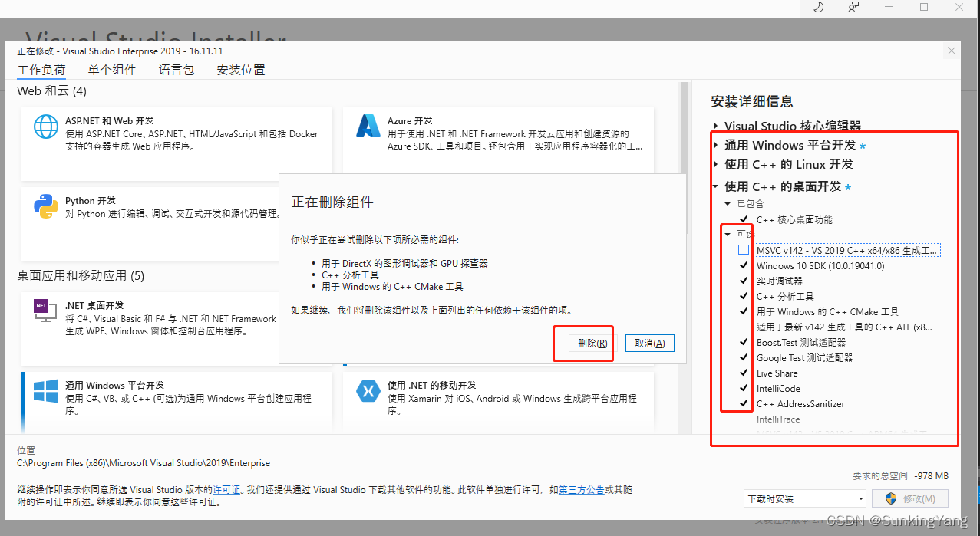The image size is (980, 536).
Task: Select the 使用 .NET 的移动开发 workload card
Action: pyautogui.click(x=499, y=402)
